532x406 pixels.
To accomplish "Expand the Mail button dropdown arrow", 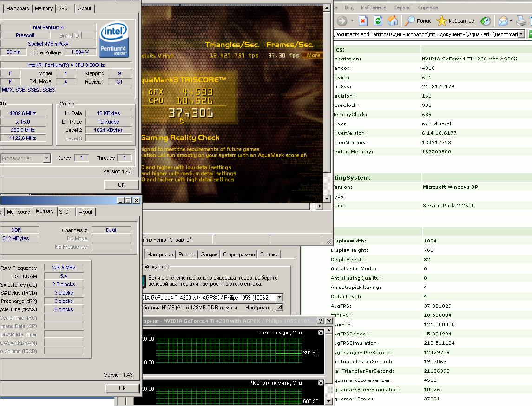I will click(x=511, y=21).
